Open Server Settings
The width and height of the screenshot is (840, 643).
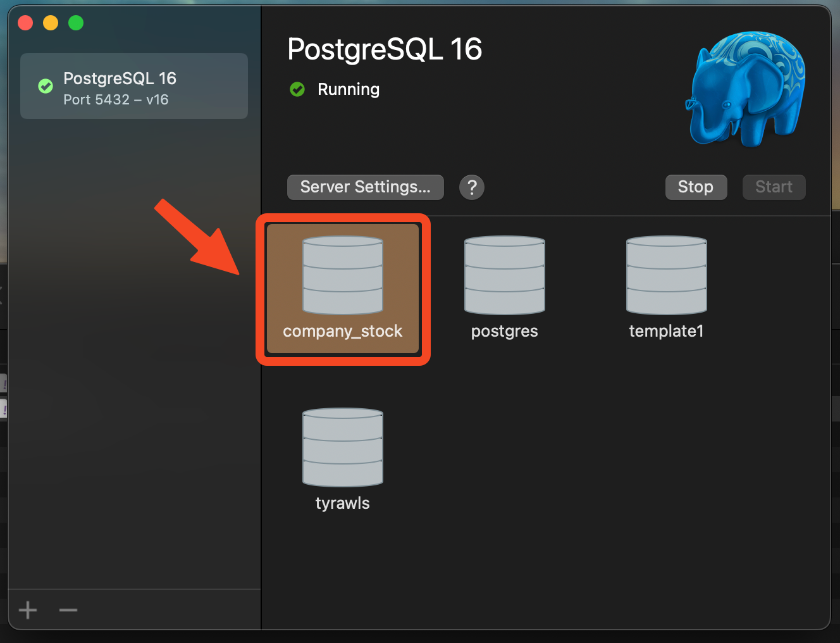tap(366, 187)
